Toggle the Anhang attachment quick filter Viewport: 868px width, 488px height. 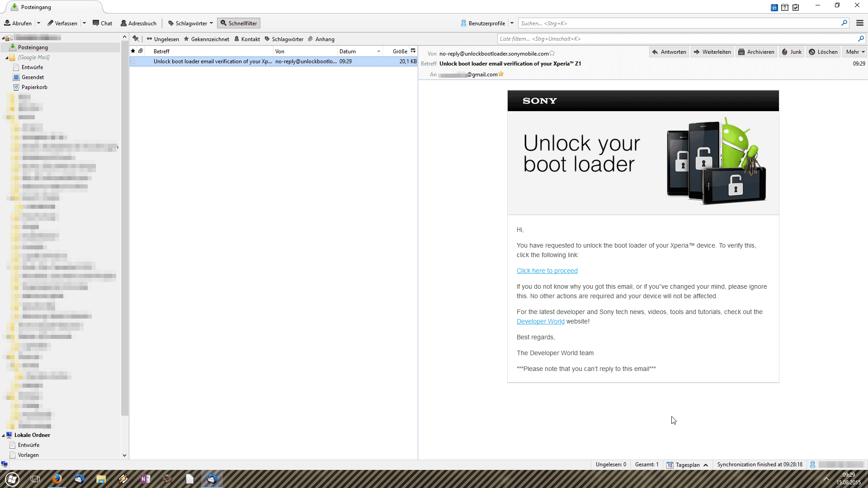(321, 39)
